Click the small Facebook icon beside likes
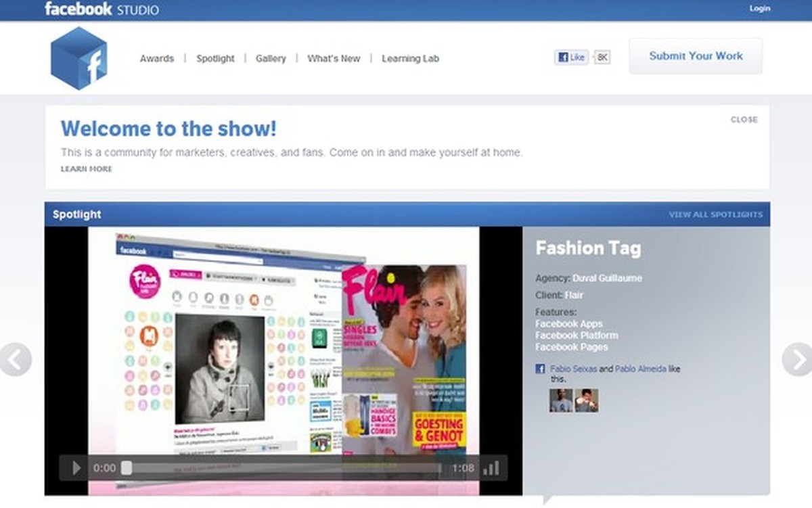Image resolution: width=812 pixels, height=508 pixels. coord(540,369)
